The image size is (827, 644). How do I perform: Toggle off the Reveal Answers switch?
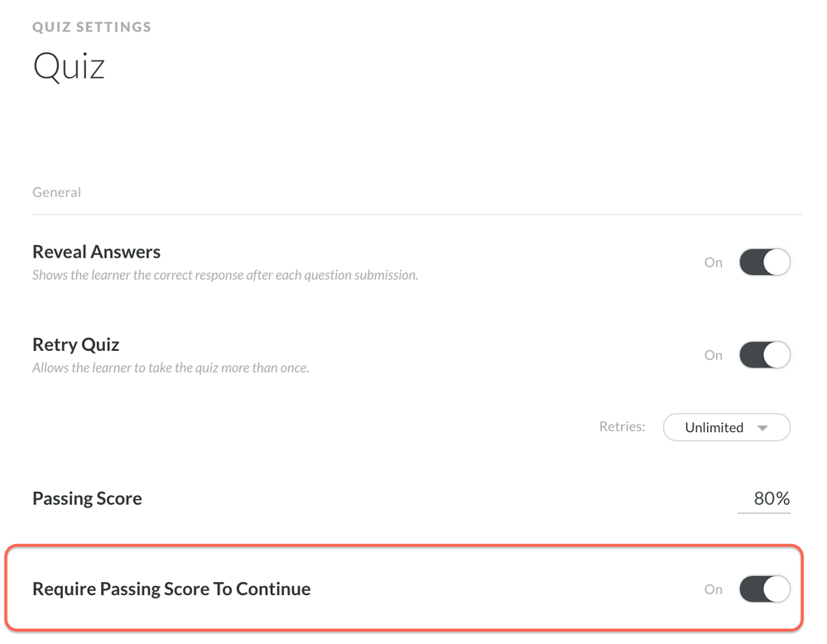coord(764,262)
